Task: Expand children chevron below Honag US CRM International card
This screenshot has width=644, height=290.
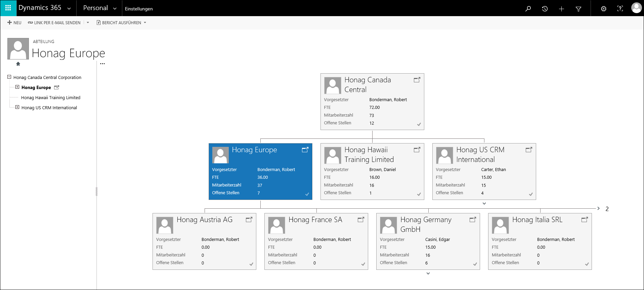Action: click(x=484, y=203)
